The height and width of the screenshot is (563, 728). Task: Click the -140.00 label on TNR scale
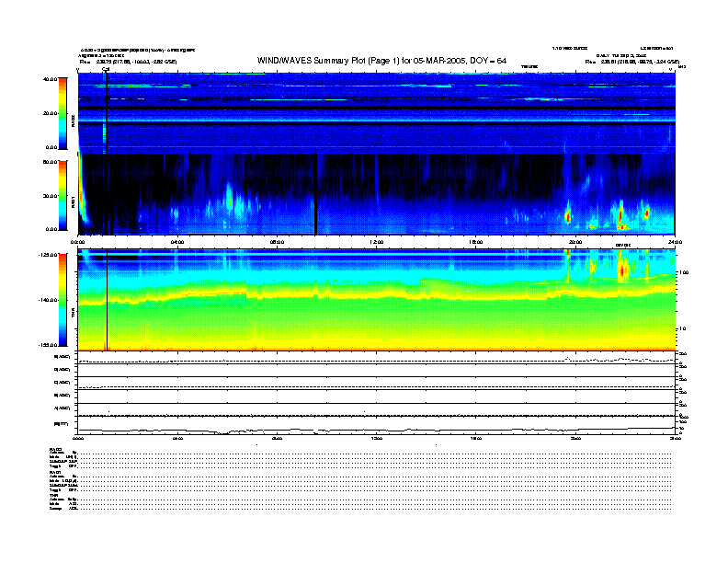pyautogui.click(x=49, y=300)
